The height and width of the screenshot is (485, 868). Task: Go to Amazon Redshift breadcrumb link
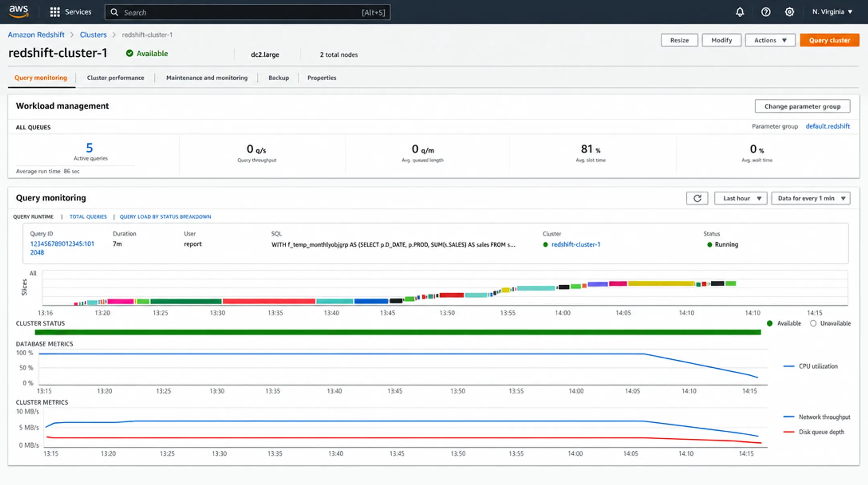pyautogui.click(x=36, y=35)
